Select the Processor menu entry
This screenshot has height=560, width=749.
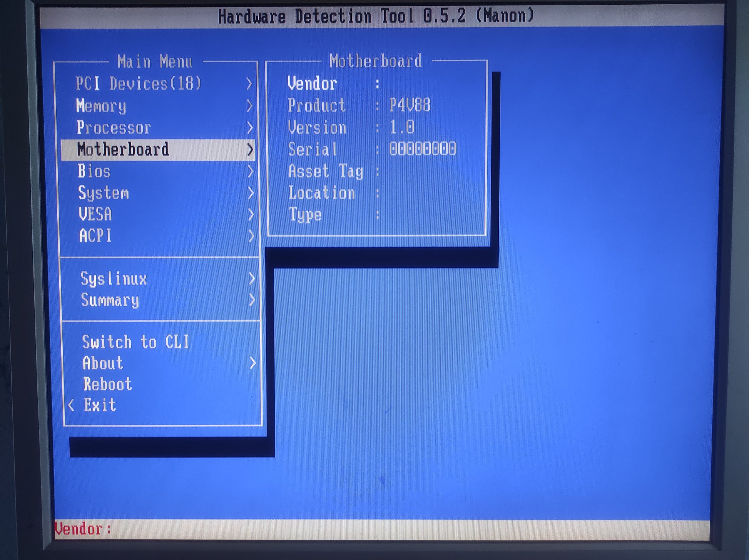(114, 128)
